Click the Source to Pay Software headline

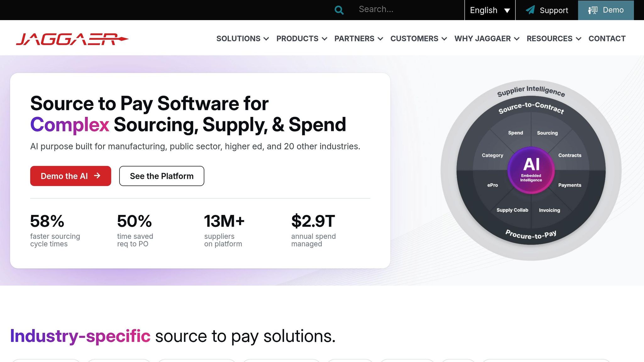coord(188,114)
